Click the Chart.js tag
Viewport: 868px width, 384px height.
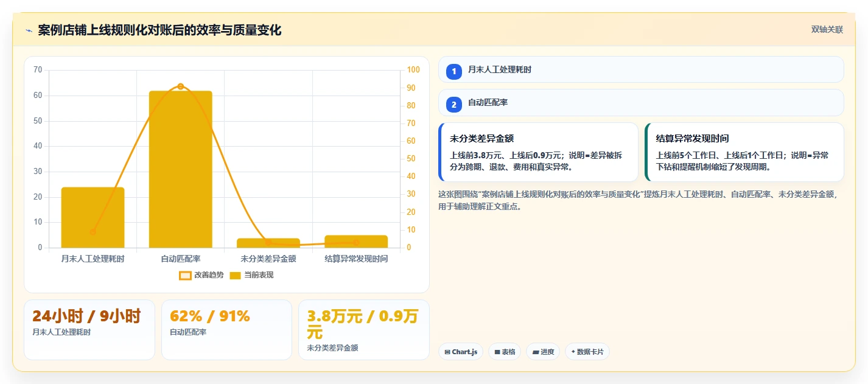click(461, 352)
